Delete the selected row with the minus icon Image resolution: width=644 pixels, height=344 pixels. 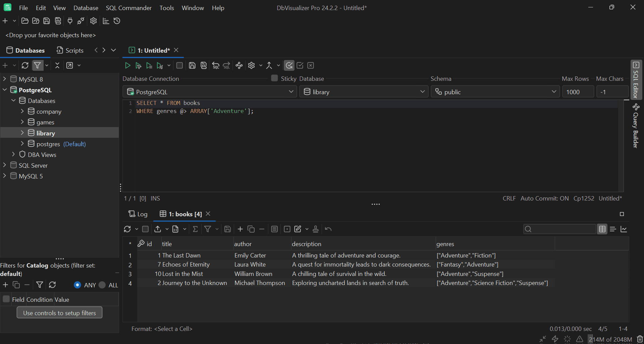click(x=262, y=229)
